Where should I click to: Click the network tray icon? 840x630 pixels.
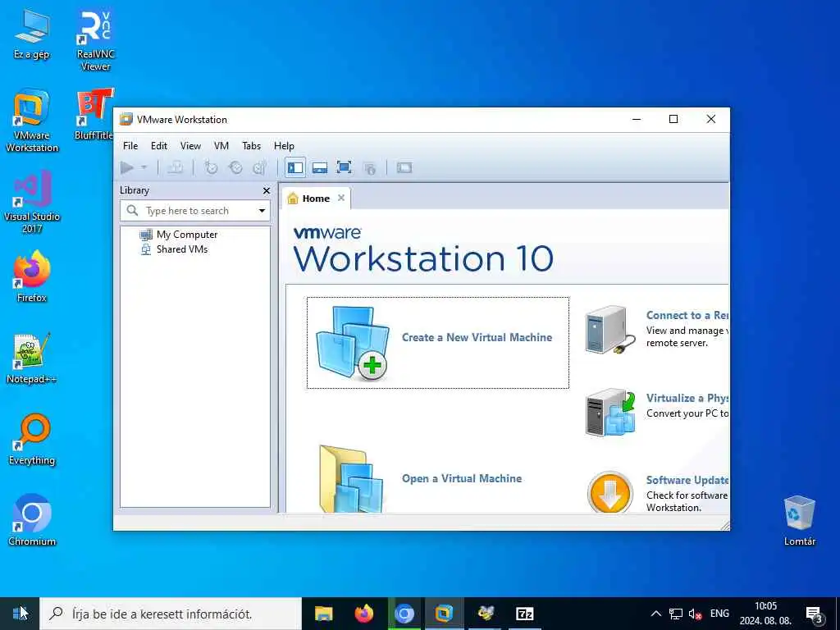click(676, 614)
